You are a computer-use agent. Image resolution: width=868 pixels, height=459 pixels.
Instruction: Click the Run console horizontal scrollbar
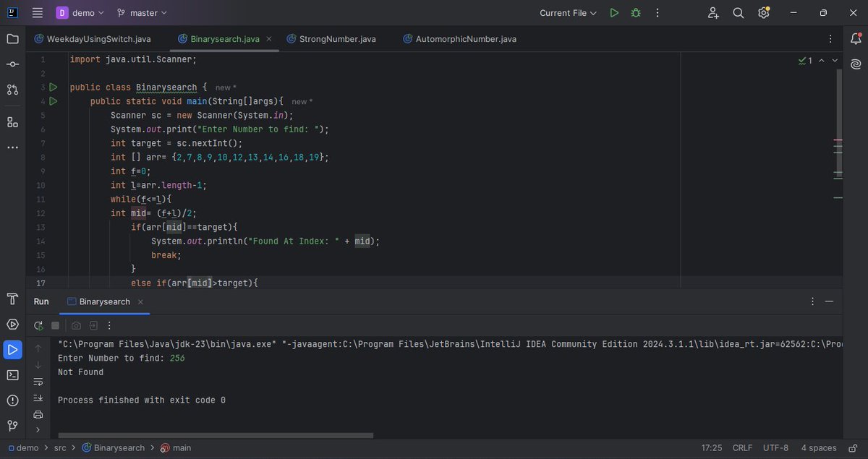pyautogui.click(x=216, y=435)
